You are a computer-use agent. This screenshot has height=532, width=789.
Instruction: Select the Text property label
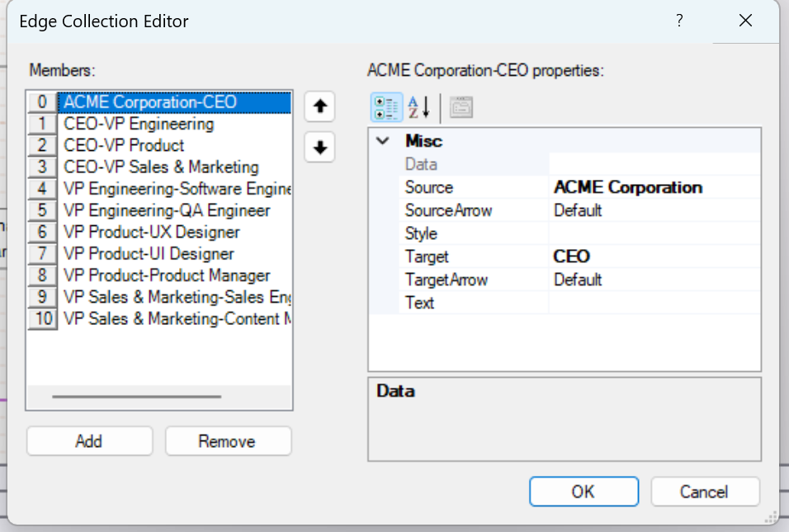tap(419, 303)
